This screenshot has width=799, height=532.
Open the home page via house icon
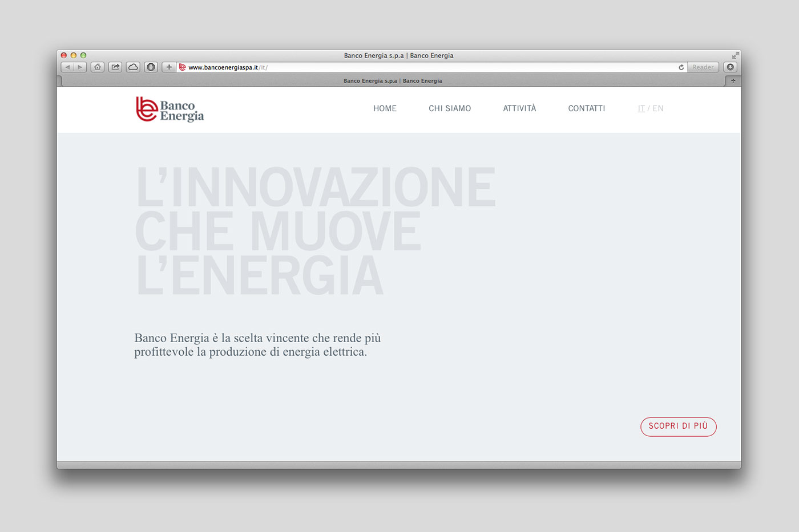coord(98,67)
